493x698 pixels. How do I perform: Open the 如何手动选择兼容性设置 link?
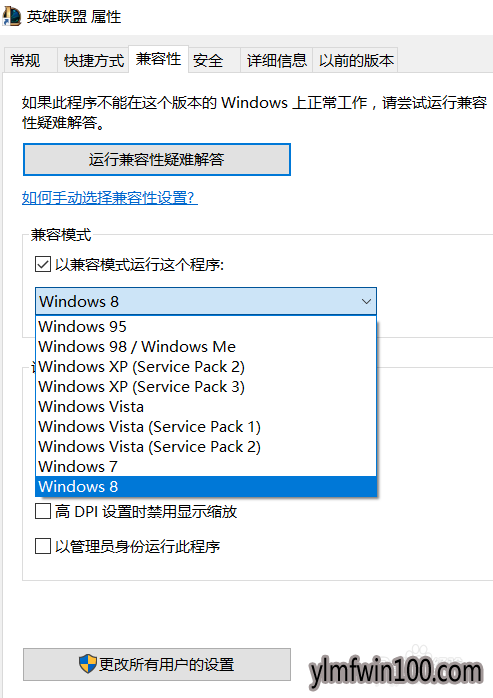(x=110, y=198)
